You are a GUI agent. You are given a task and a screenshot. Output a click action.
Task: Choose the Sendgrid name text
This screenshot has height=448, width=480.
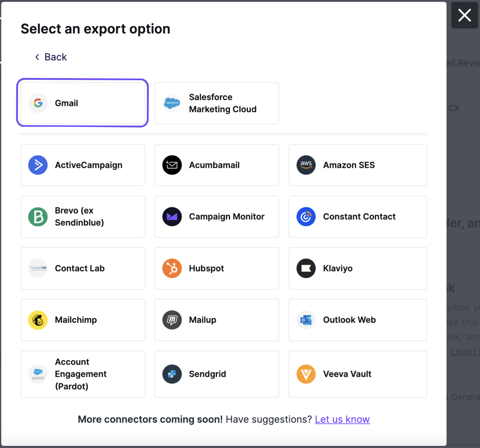coord(207,374)
